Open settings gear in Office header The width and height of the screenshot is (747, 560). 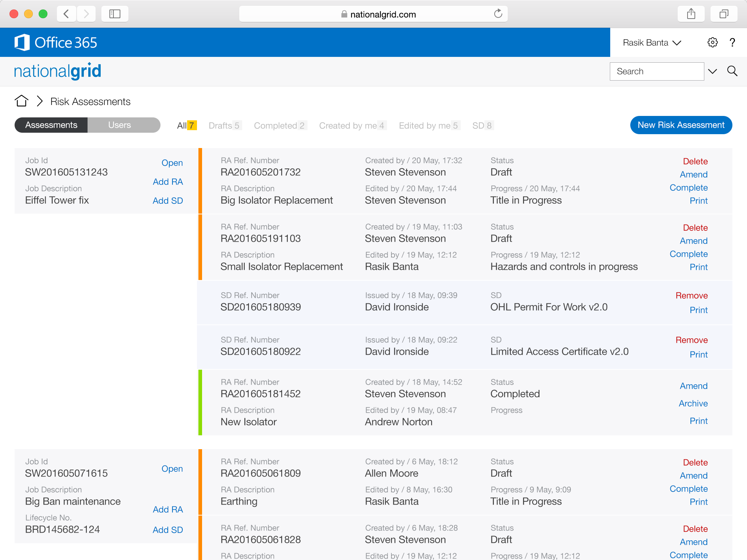click(x=712, y=43)
